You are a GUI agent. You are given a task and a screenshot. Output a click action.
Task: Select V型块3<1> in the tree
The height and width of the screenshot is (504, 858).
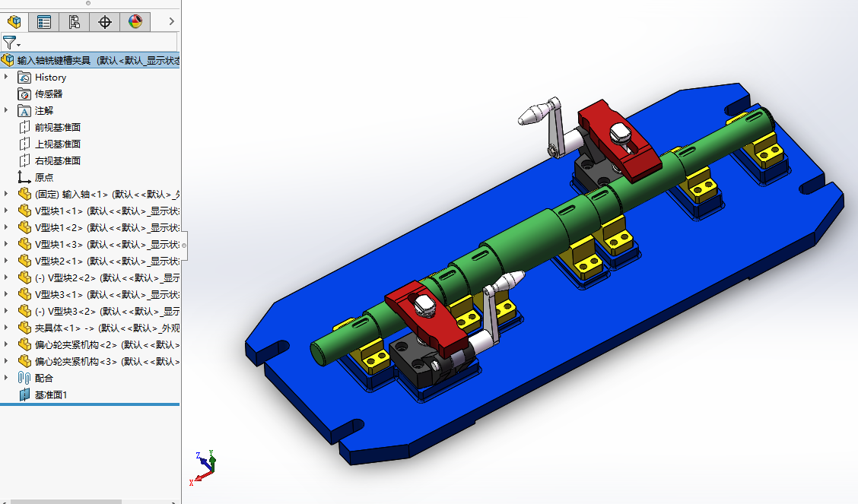(107, 295)
